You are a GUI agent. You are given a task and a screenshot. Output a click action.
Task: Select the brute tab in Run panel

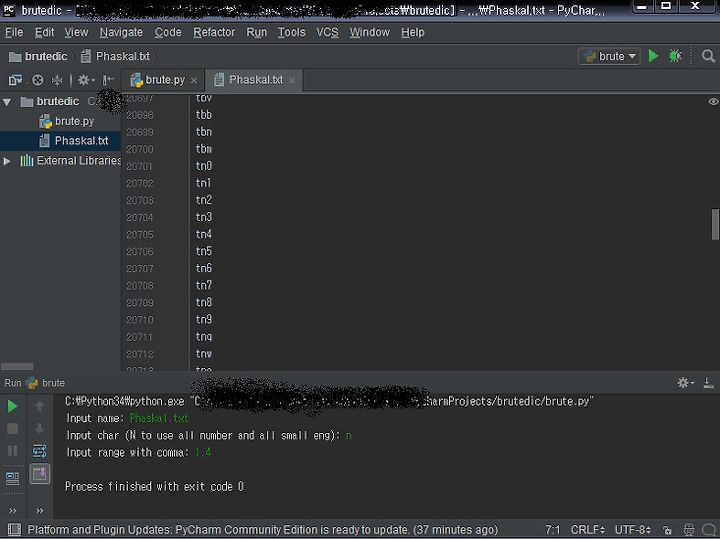click(x=46, y=382)
